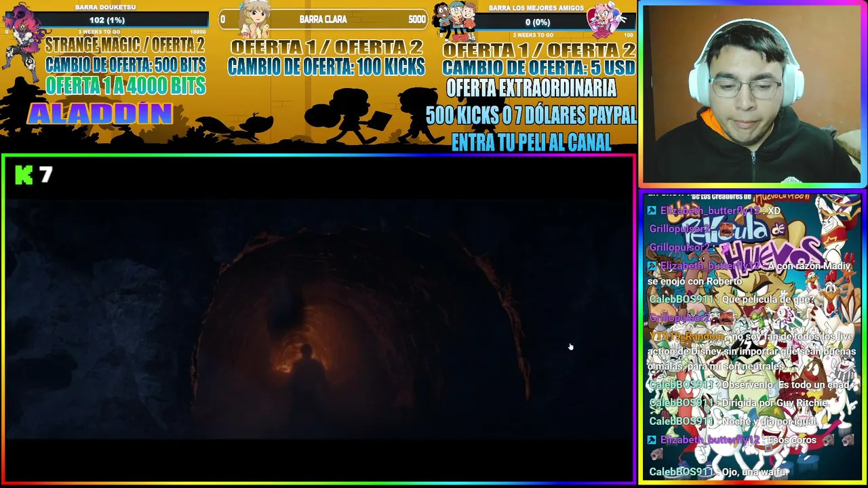Viewport: 868px width, 488px height.
Task: Click 'OFERTA 1 / OFERTA 2' under Barra Los Mejores Amigos
Action: pos(539,50)
